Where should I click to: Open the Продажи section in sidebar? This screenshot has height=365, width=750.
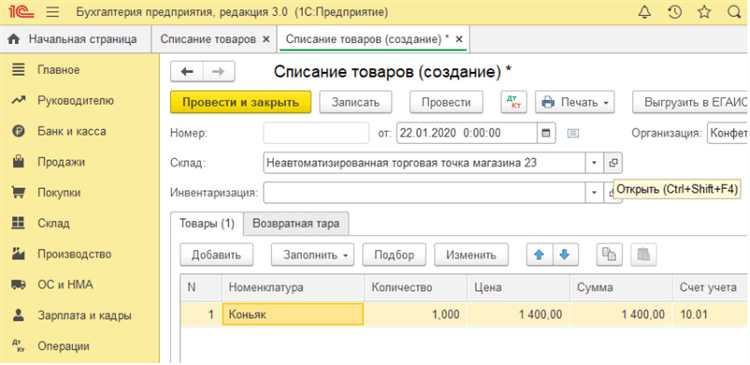coord(61,162)
